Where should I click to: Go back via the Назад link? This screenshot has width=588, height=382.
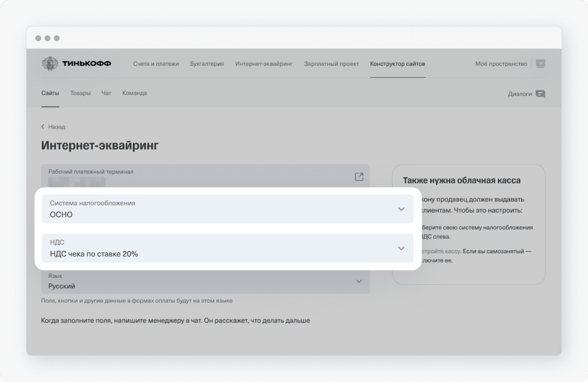56,127
